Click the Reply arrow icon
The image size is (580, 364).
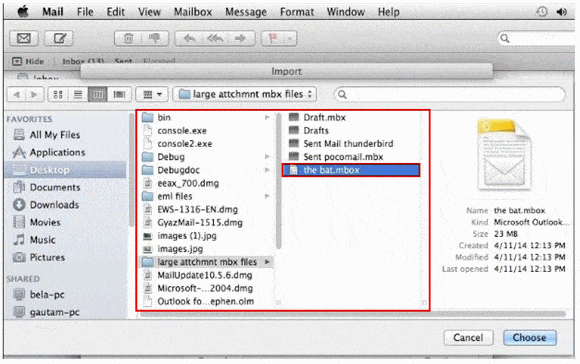click(189, 38)
